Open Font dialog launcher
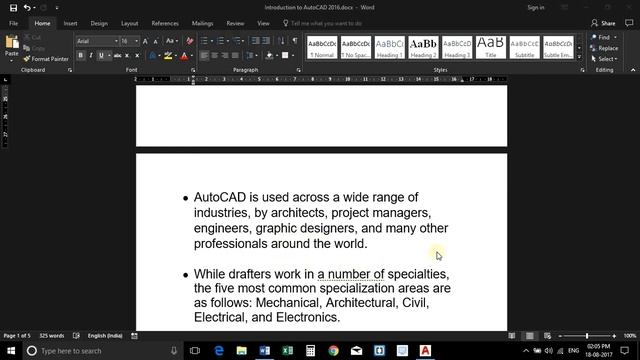This screenshot has width=640, height=360. (193, 70)
